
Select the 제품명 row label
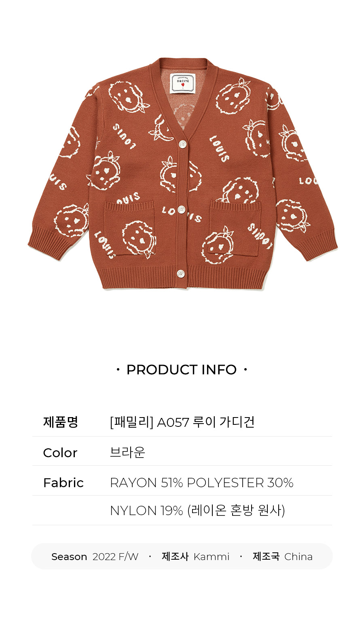tap(61, 422)
